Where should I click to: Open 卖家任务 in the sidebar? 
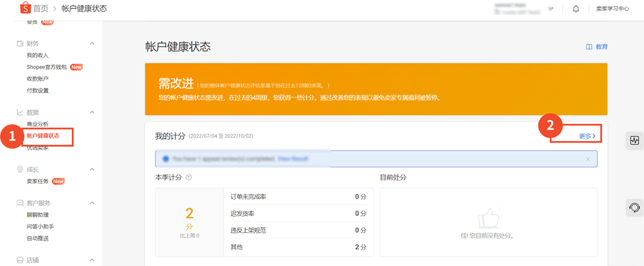coord(38,181)
